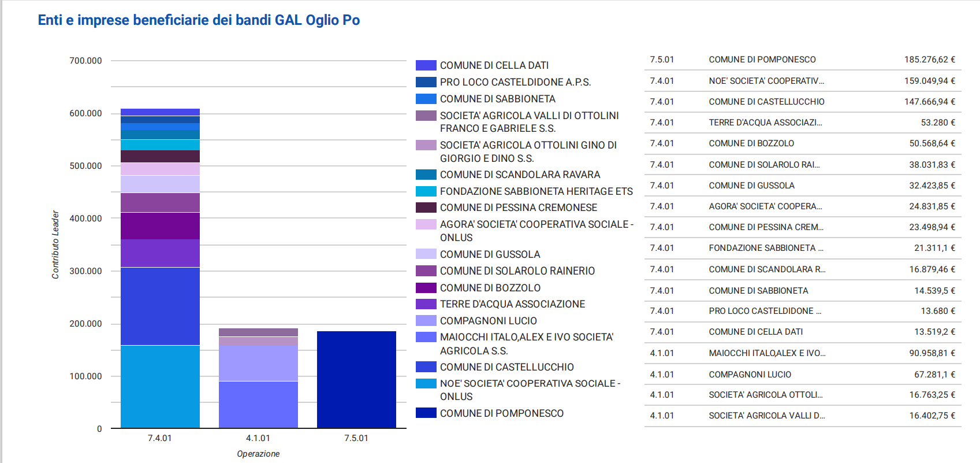Click the chart title Enti e imprese beneficiarie
The width and height of the screenshot is (980, 463).
pos(199,20)
